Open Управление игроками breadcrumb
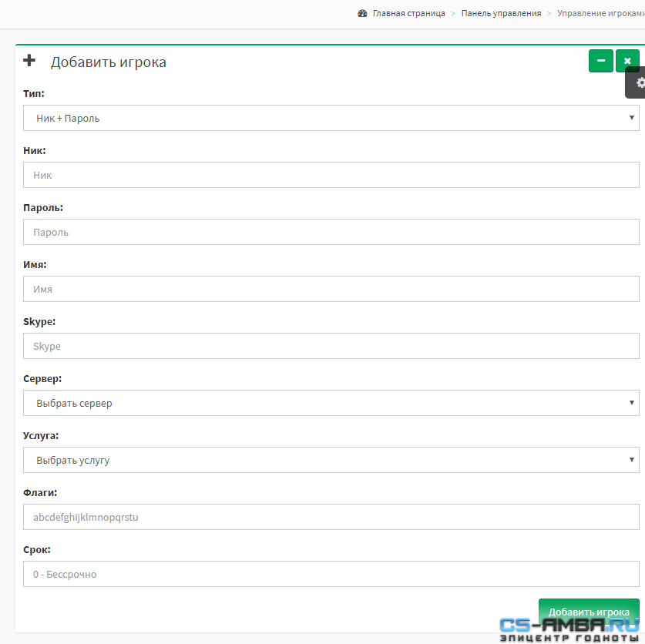The image size is (645, 644). (600, 13)
